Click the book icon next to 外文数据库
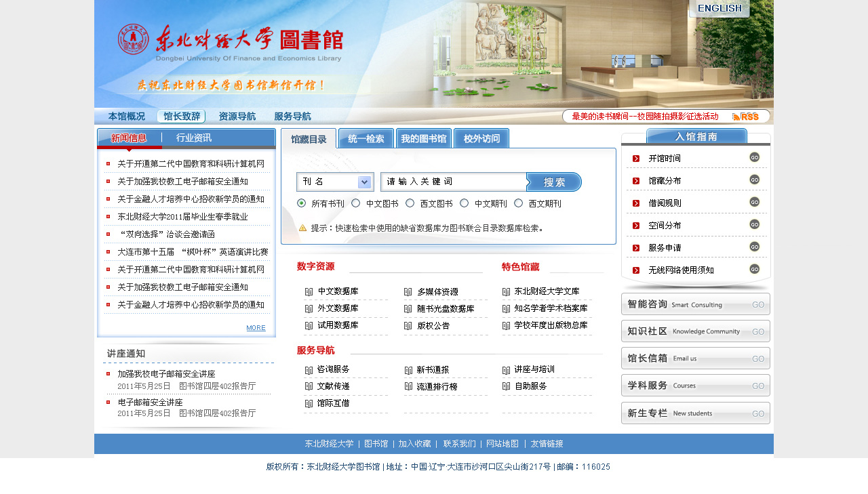 (309, 309)
